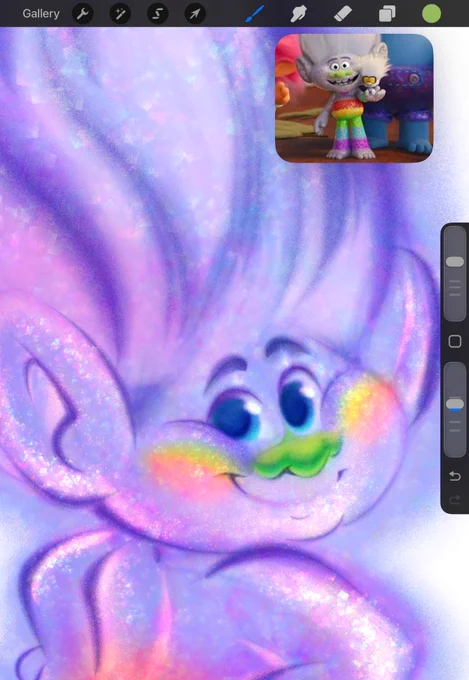Open the Layers panel
Screen dimensions: 469x680
point(387,14)
